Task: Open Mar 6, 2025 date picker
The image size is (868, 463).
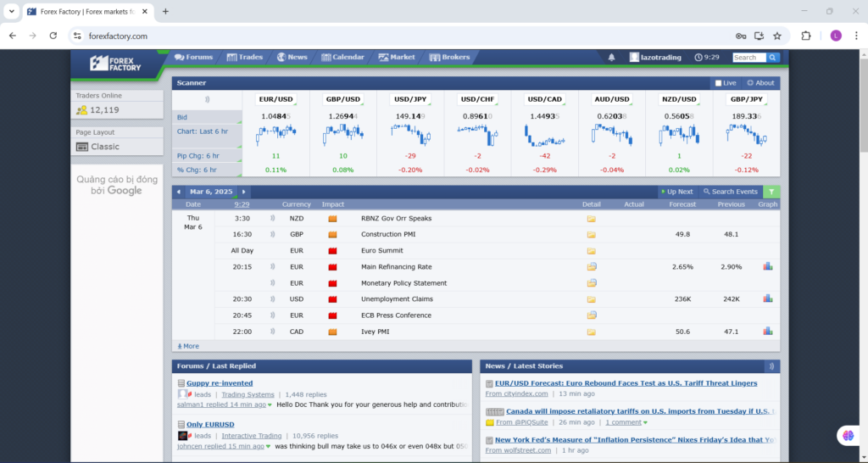Action: [211, 192]
